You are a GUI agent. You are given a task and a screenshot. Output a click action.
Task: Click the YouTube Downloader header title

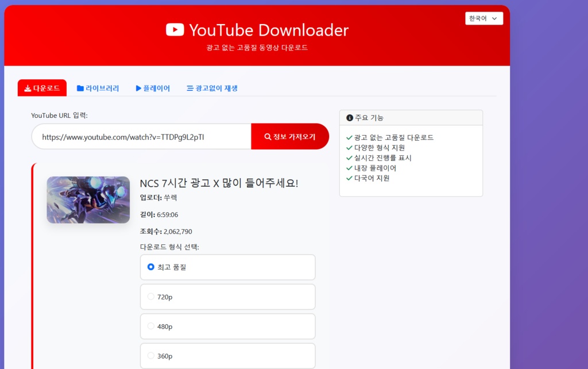coord(269,30)
